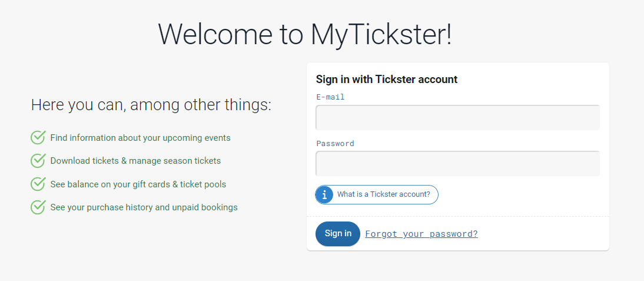Click 'See balance on your gift cards' text
Image resolution: width=644 pixels, height=281 pixels.
coord(109,184)
